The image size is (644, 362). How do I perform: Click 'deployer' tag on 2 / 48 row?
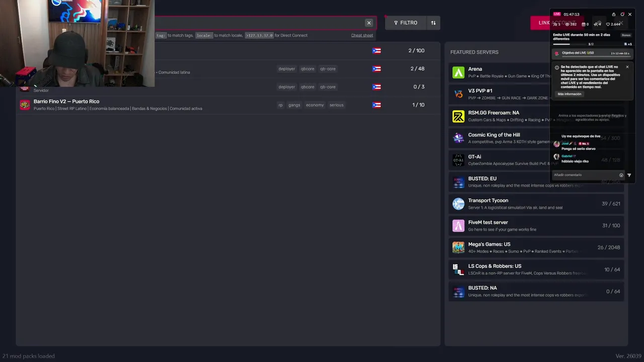tap(287, 69)
